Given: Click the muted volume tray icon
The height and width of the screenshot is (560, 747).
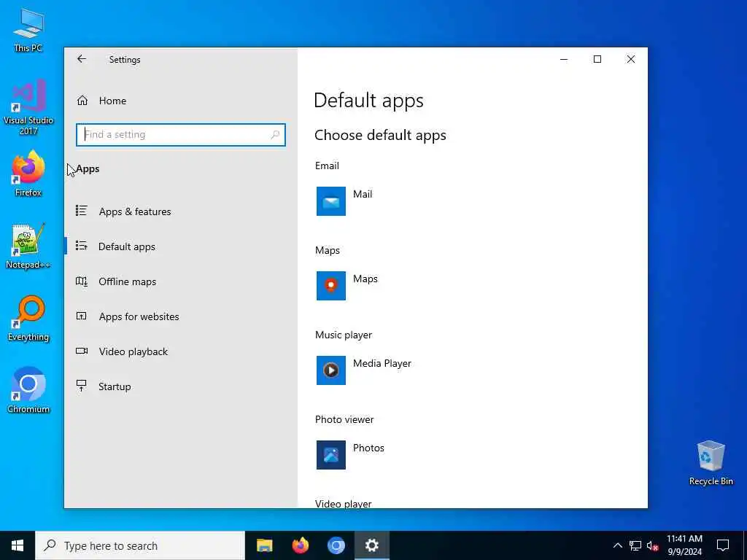Looking at the screenshot, I should click(652, 545).
